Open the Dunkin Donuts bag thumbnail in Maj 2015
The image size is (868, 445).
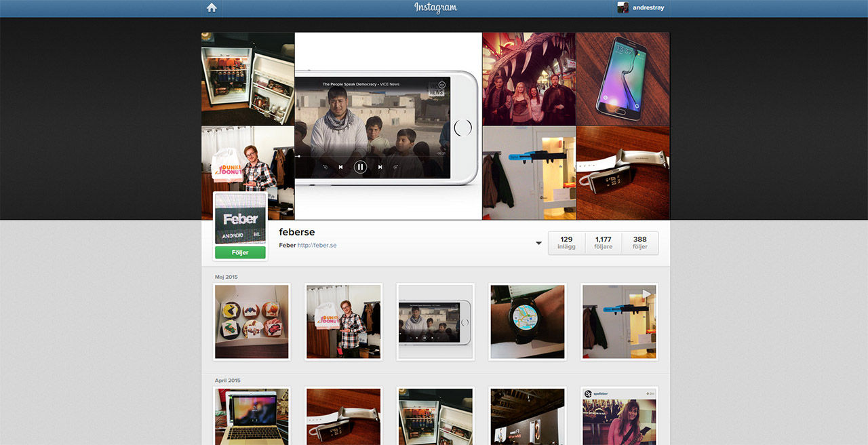click(343, 322)
